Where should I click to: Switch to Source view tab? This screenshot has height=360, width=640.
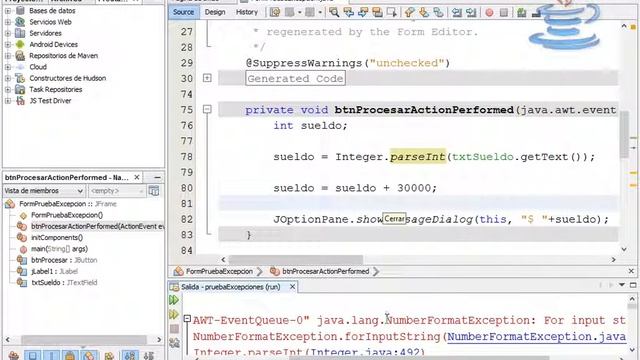pyautogui.click(x=184, y=12)
